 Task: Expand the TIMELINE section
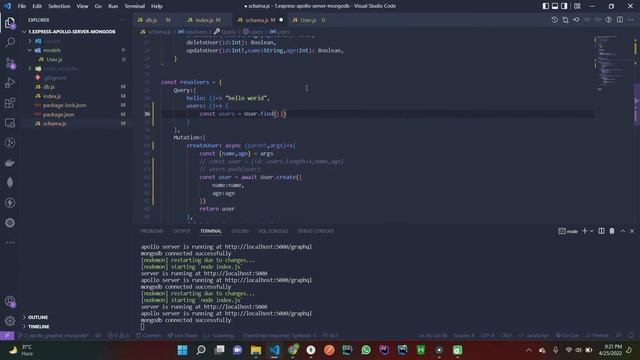[x=76, y=327]
